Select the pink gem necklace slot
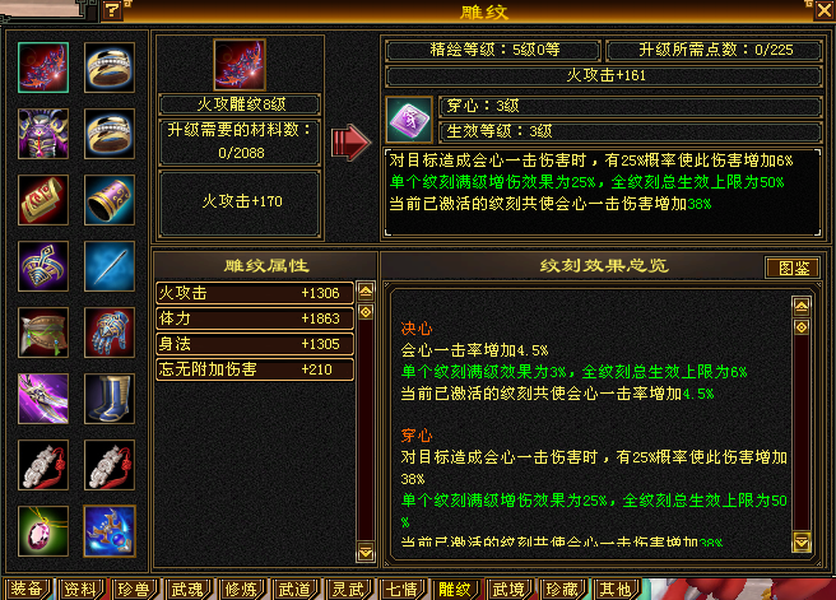The height and width of the screenshot is (600, 836). (x=43, y=531)
